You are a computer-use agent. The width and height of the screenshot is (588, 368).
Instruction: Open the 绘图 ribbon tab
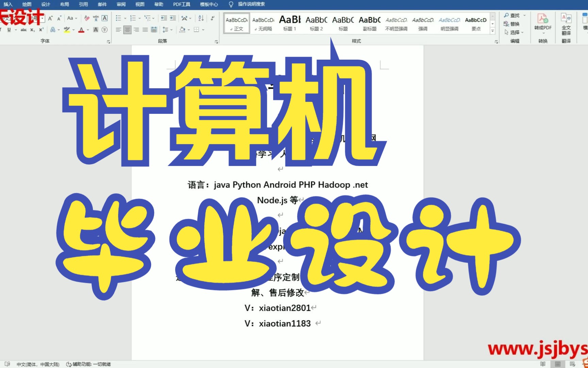pyautogui.click(x=27, y=4)
